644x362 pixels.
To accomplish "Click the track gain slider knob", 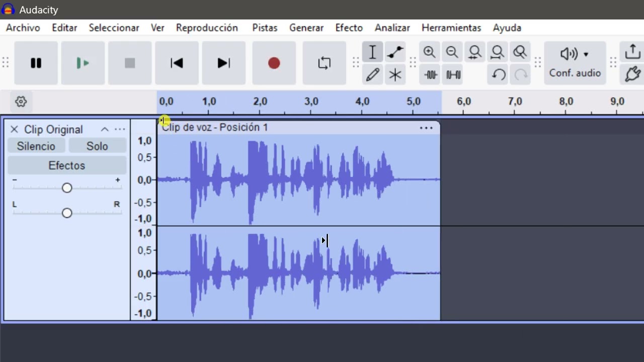I will click(x=67, y=188).
